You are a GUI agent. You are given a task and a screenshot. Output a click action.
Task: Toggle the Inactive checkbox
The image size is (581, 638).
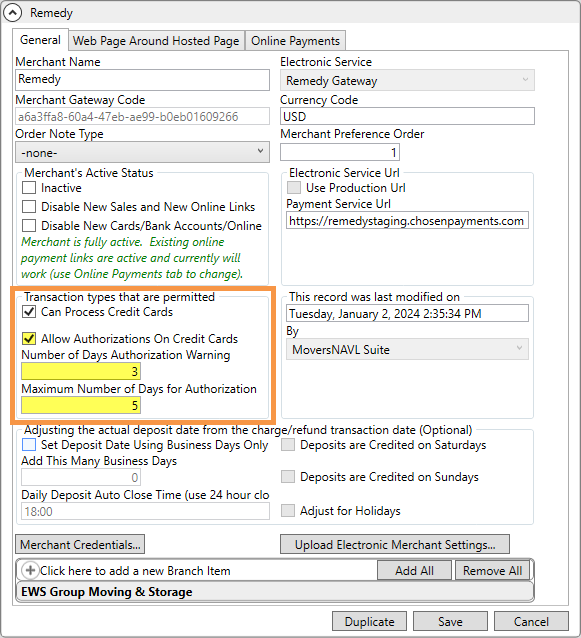(29, 188)
